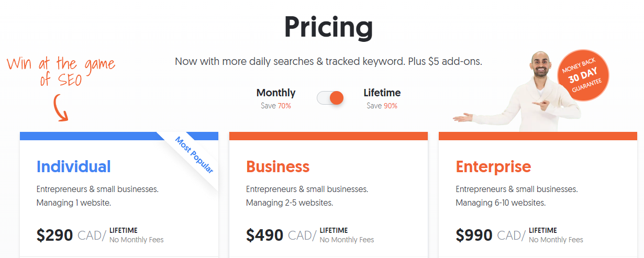Click the orange bar atop Business card
Image resolution: width=644 pixels, height=258 pixels.
point(328,136)
